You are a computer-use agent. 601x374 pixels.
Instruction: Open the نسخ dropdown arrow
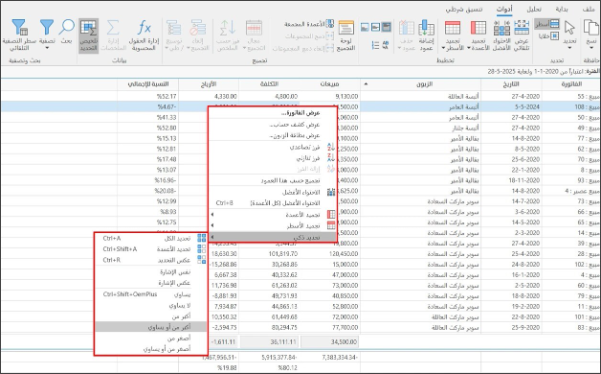pyautogui.click(x=592, y=48)
